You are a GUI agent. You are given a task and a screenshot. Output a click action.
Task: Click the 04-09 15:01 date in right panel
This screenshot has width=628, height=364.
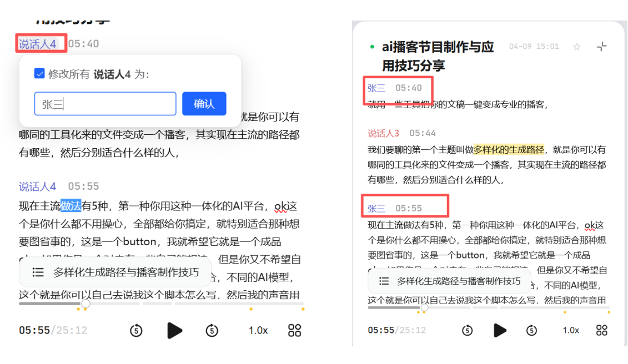(x=534, y=47)
